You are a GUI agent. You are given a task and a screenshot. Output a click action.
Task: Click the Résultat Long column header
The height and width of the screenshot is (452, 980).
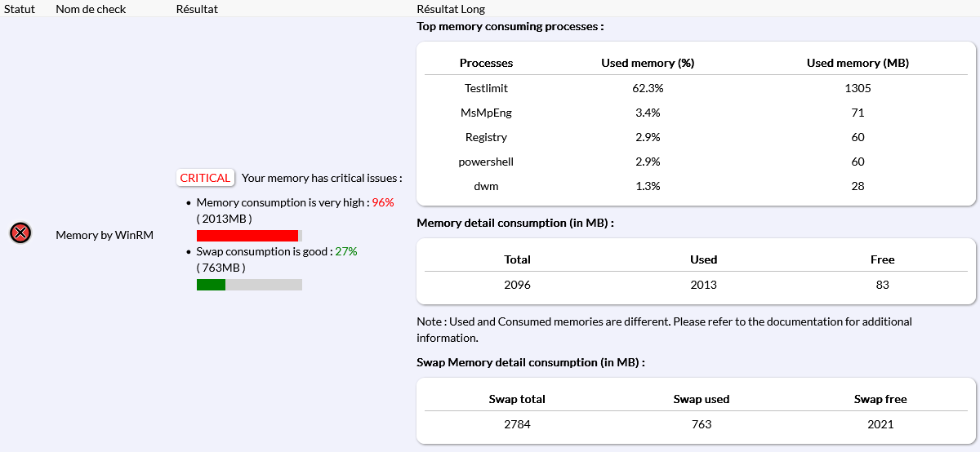(451, 9)
